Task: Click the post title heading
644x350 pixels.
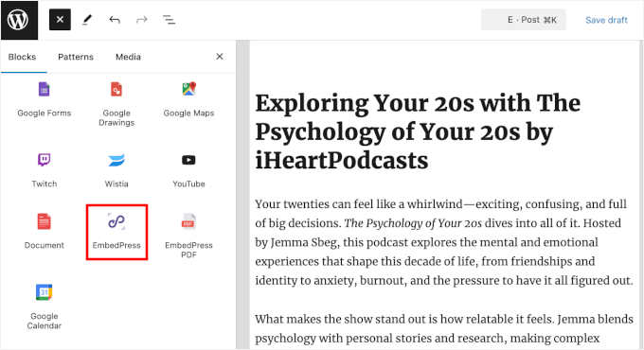Action: 418,131
